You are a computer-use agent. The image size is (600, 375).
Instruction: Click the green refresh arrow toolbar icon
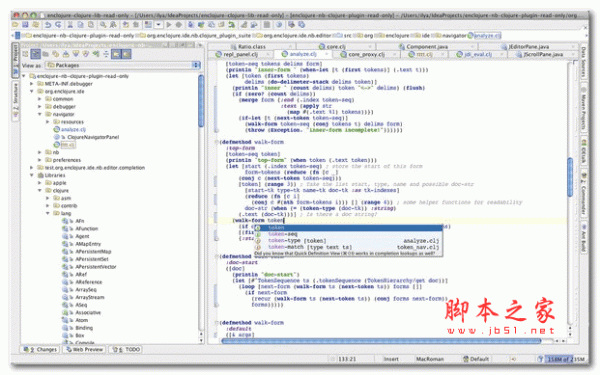[232, 24]
